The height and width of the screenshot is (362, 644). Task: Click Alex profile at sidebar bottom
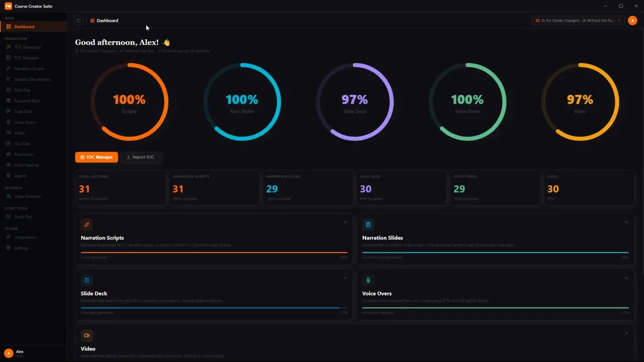pos(33,353)
